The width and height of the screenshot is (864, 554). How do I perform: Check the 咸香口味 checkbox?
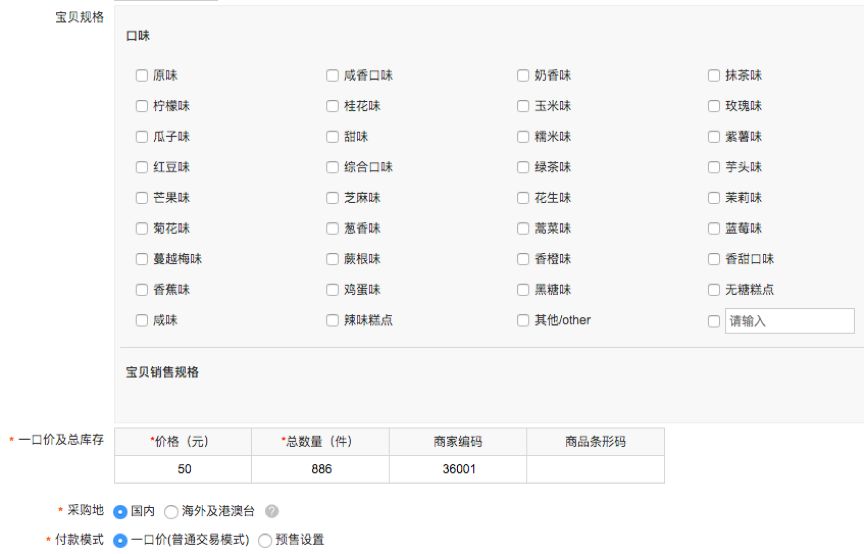(332, 76)
